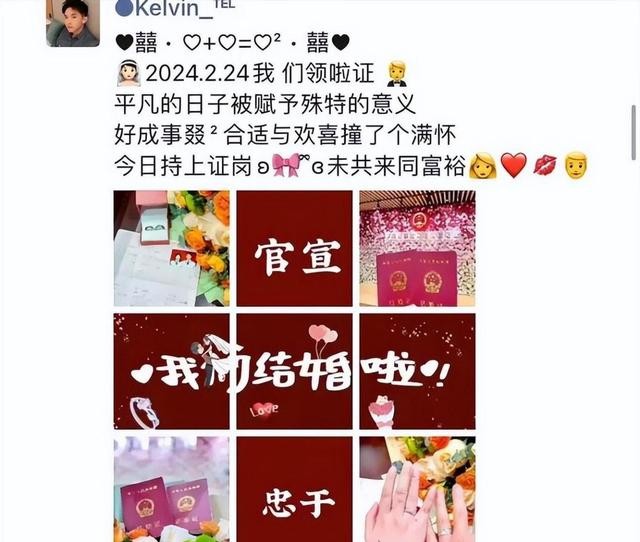Viewport: 640px width, 542px height.
Task: Open the hands with wedding rings photo
Action: click(x=417, y=489)
